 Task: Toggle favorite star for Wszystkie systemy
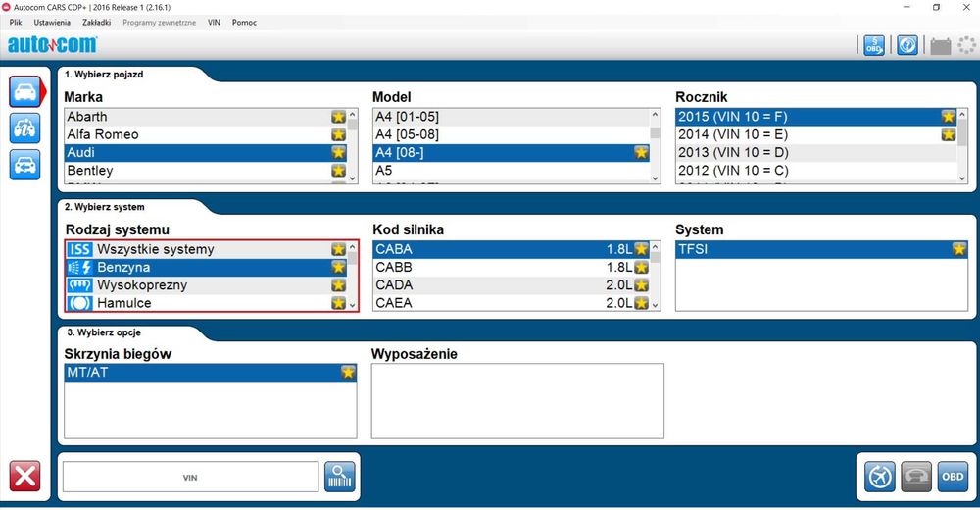coord(338,249)
